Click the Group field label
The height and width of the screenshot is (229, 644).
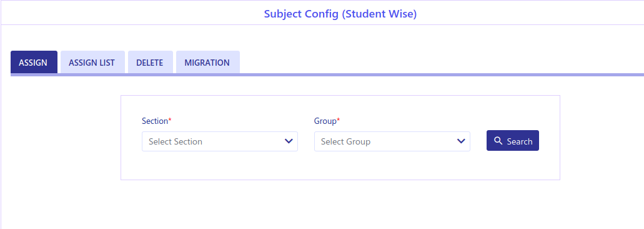[325, 121]
